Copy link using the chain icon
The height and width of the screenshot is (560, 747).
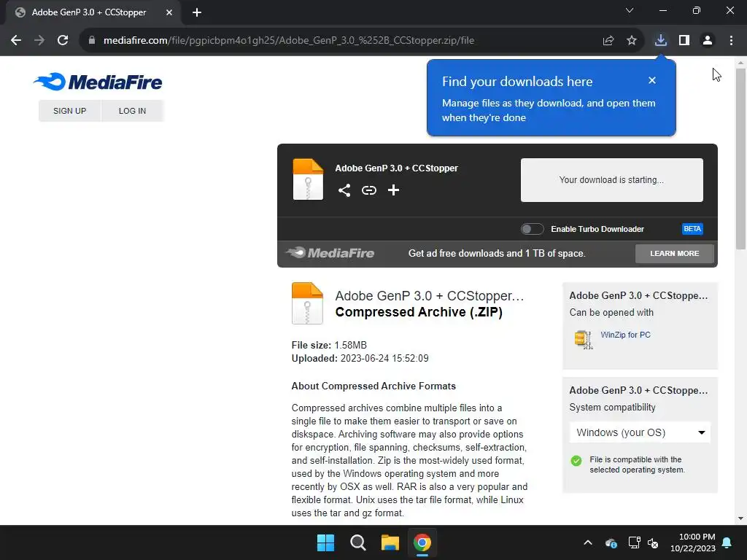pyautogui.click(x=368, y=190)
